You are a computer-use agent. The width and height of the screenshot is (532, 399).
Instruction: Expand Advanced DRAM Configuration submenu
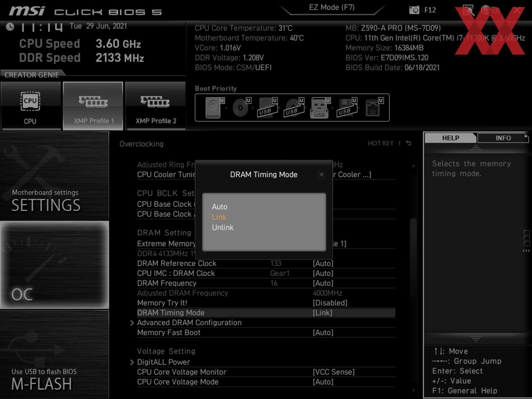[189, 323]
